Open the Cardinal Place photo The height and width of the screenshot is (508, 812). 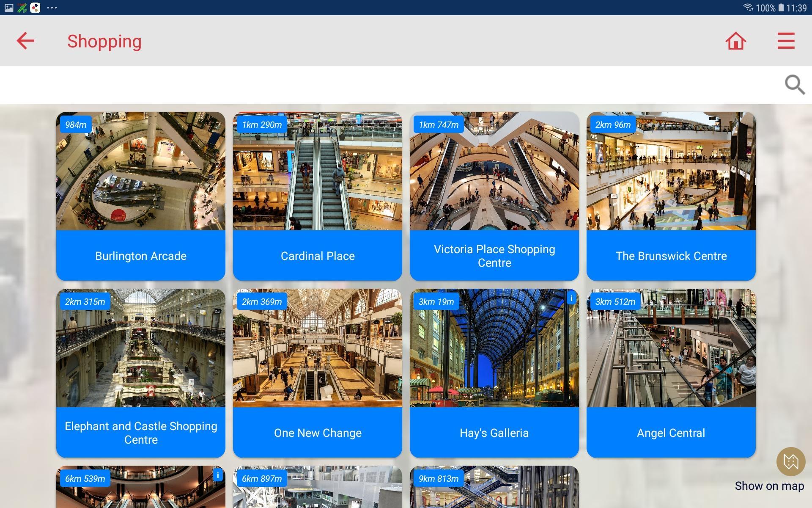[x=318, y=171]
